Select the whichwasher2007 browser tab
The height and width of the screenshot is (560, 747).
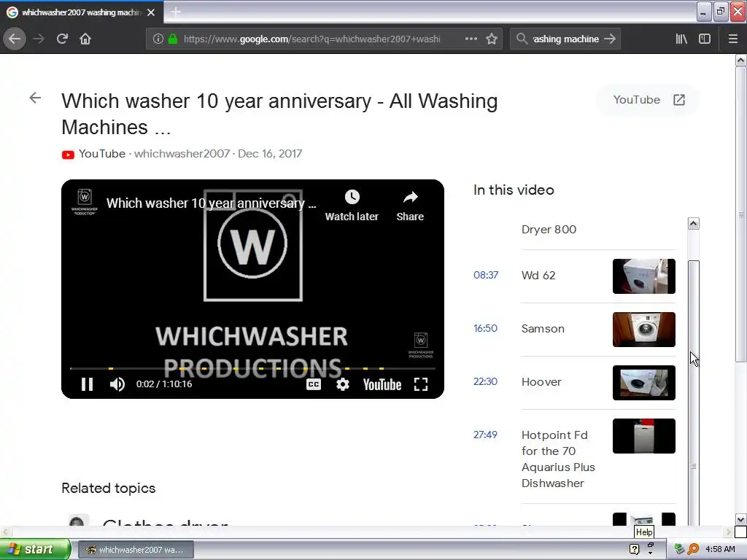point(82,12)
